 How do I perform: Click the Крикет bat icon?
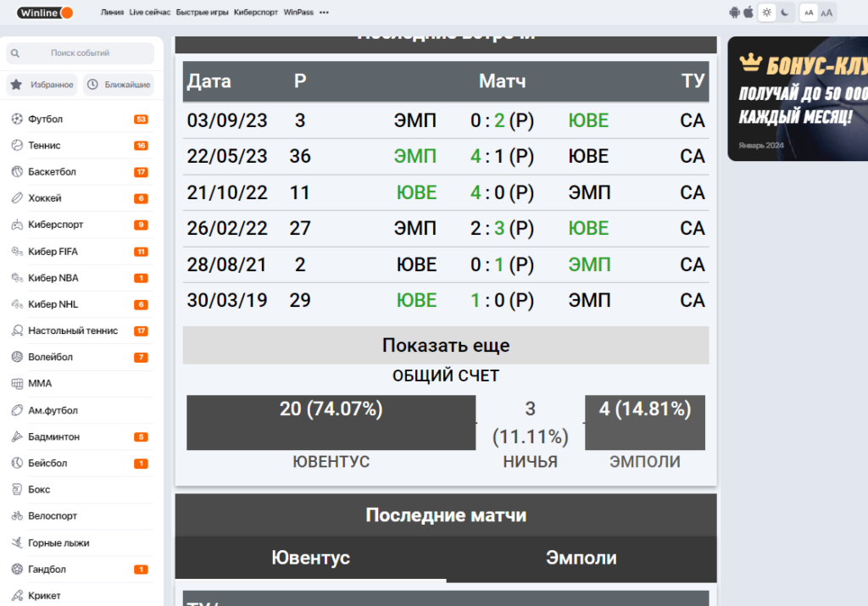[x=17, y=596]
